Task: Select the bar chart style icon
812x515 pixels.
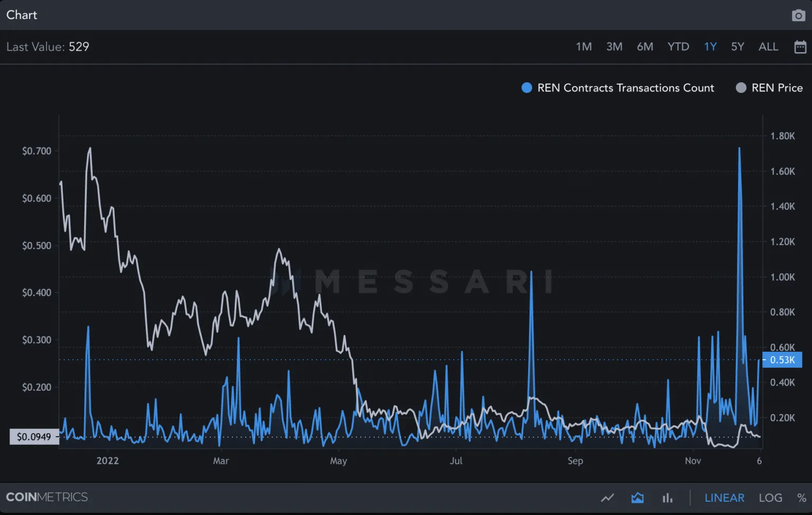Action: pyautogui.click(x=668, y=498)
